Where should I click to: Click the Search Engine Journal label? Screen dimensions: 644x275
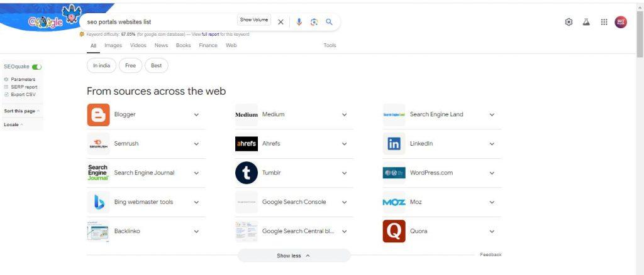click(144, 173)
